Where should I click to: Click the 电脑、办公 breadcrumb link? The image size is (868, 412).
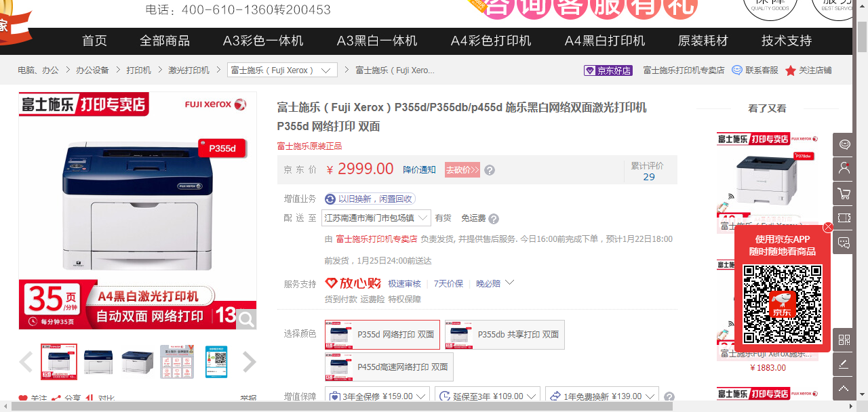coord(38,70)
